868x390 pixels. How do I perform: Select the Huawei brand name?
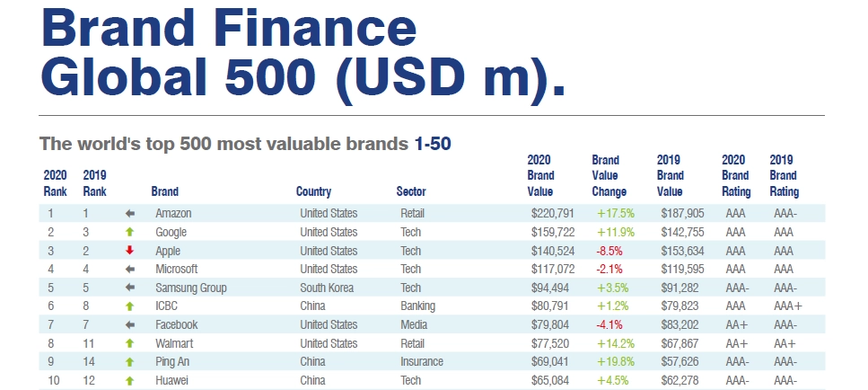[x=171, y=380]
